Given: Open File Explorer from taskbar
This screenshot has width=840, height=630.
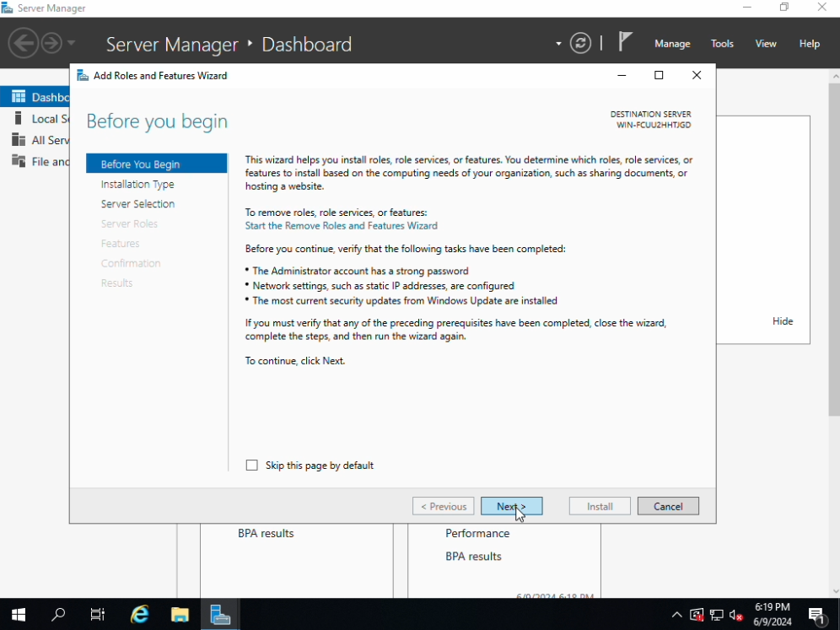Looking at the screenshot, I should (180, 615).
